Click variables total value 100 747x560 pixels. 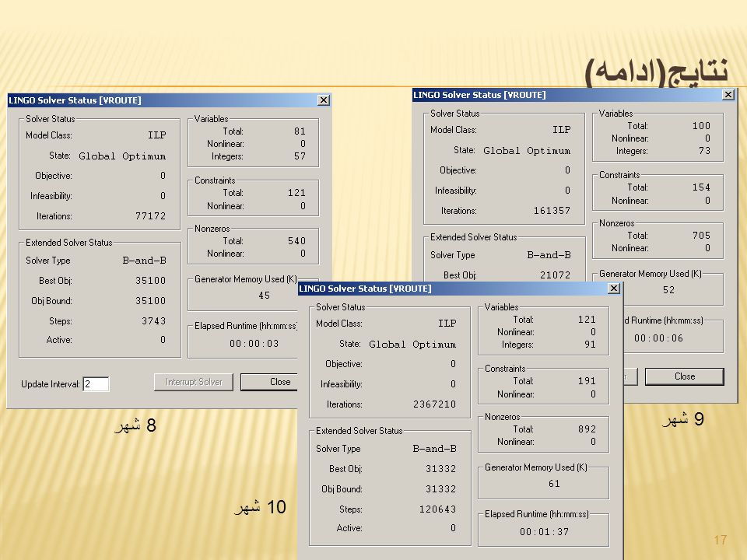click(x=701, y=125)
